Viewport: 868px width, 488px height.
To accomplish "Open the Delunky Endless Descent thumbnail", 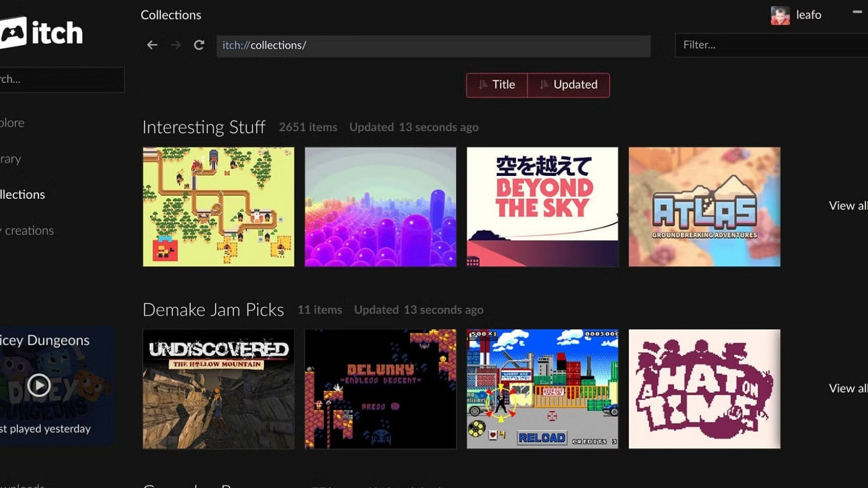I will click(380, 389).
